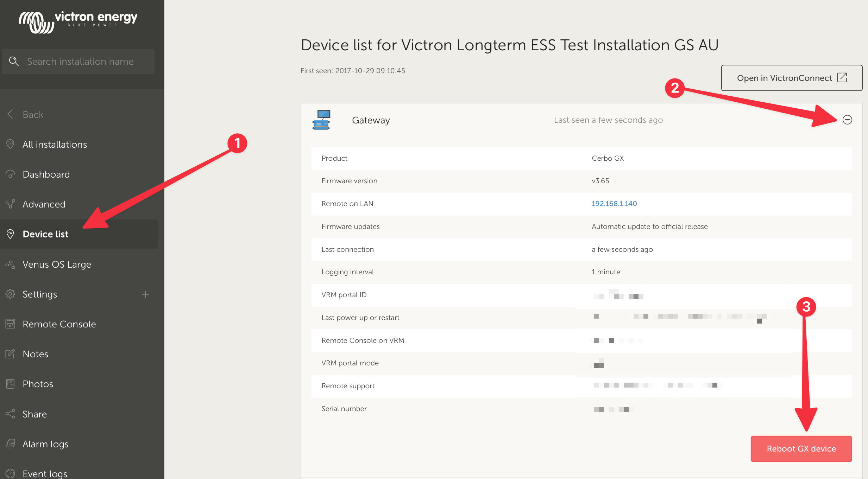Open the Advanced menu item
The width and height of the screenshot is (868, 479).
pos(44,204)
